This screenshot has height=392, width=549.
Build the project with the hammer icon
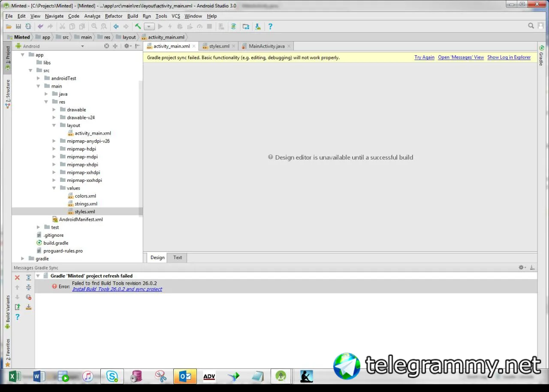click(x=138, y=27)
